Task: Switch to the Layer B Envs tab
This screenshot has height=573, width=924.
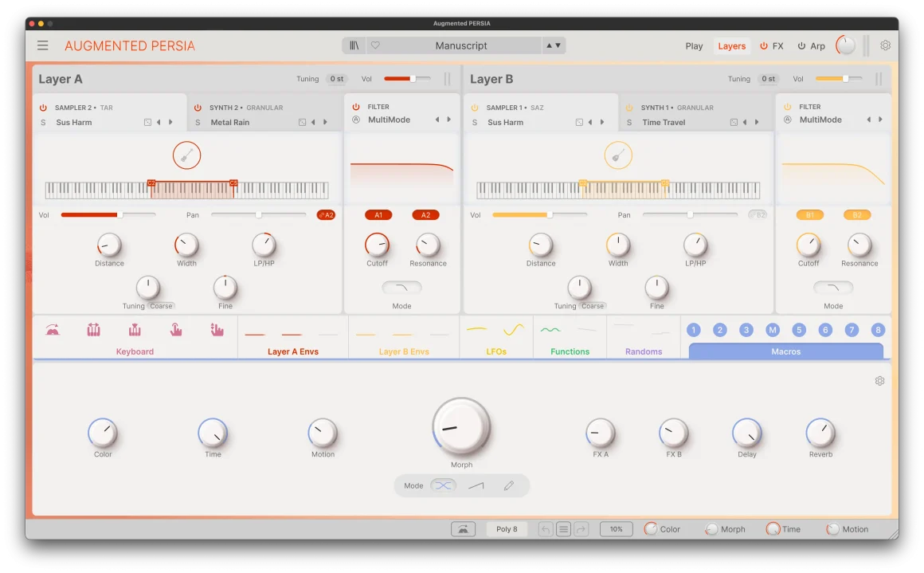Action: click(x=403, y=351)
